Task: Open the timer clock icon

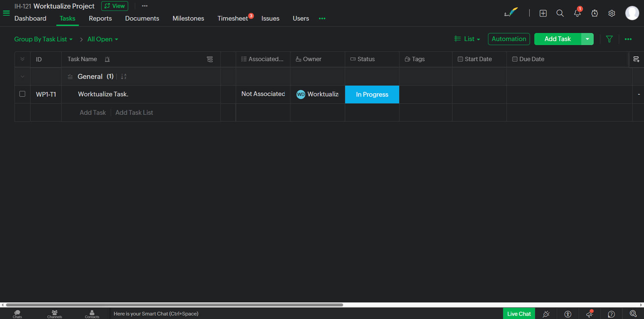Action: coord(594,13)
